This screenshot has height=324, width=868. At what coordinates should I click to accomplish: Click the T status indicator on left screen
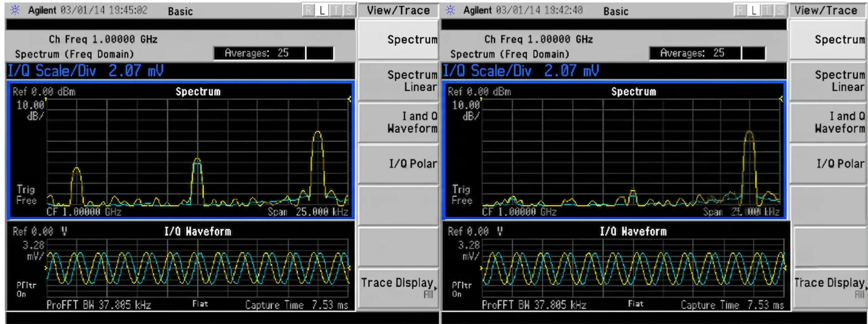(336, 10)
